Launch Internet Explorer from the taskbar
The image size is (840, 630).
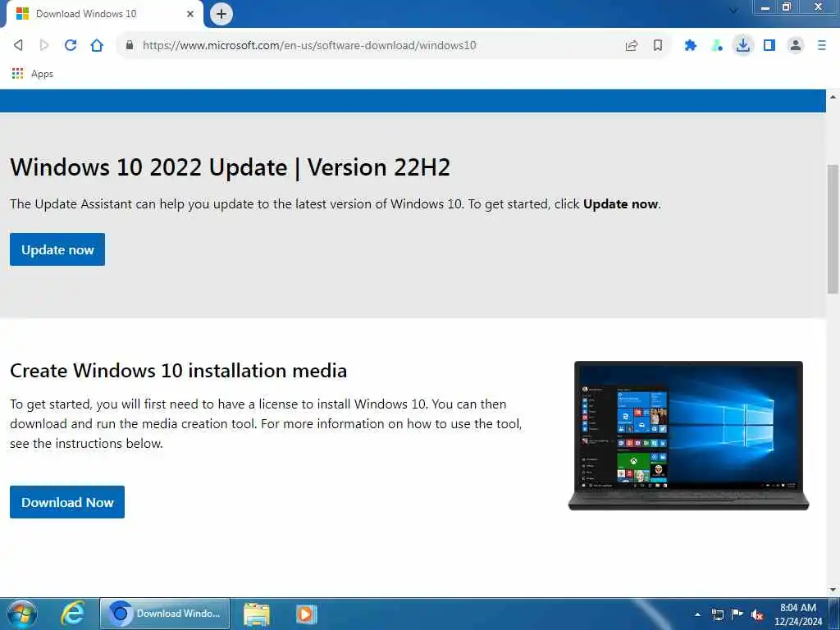point(72,614)
